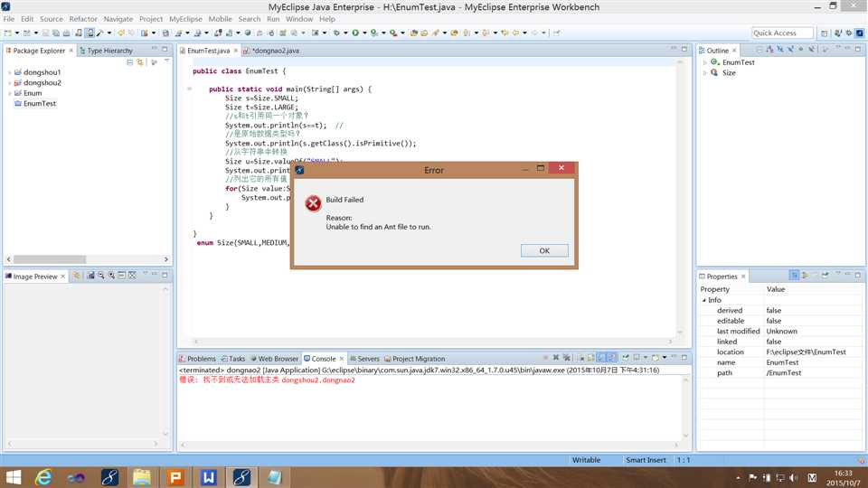Click the Open Console icon
868x488 pixels.
tap(656, 358)
